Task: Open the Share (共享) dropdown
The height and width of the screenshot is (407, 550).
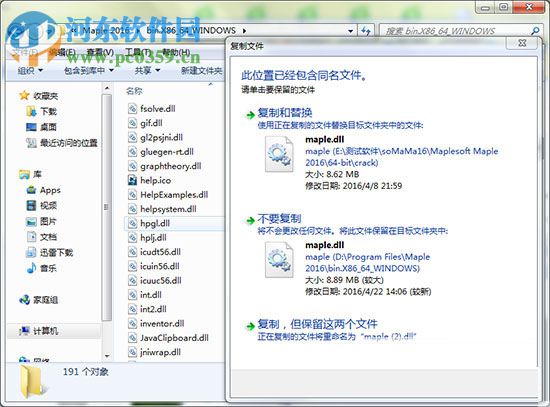Action: point(147,71)
